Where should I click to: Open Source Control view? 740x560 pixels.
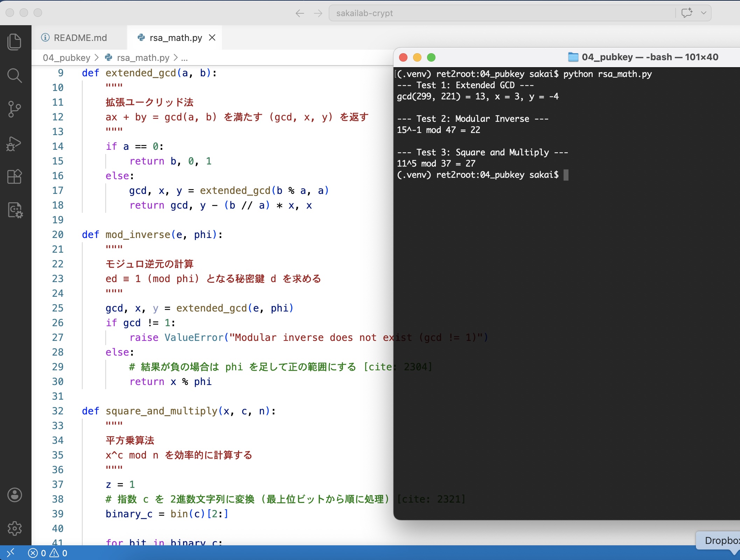point(14,109)
